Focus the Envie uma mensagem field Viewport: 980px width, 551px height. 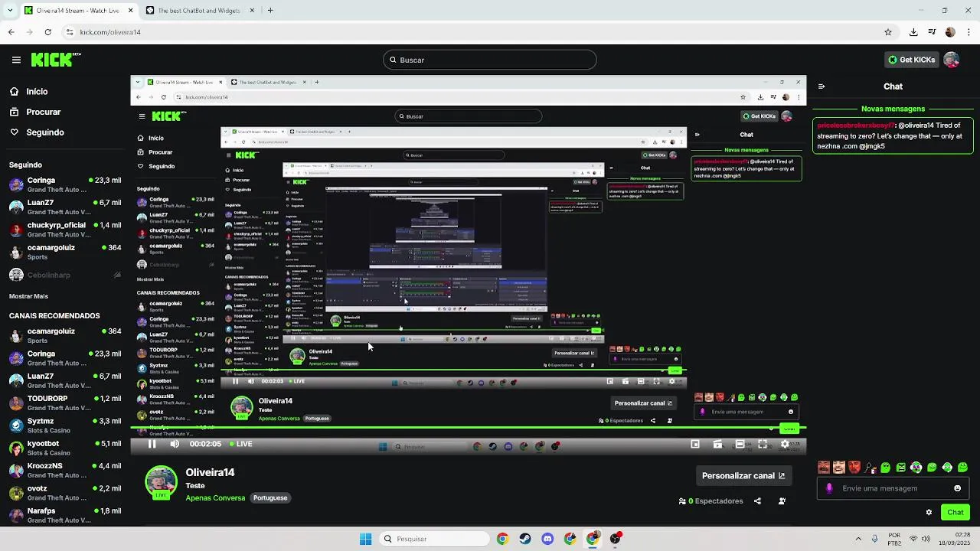[893, 488]
